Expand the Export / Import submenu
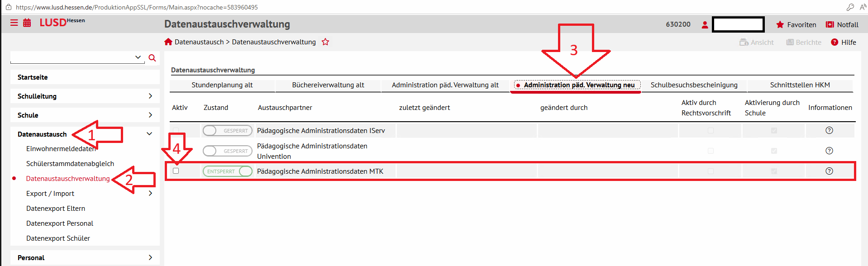 (x=150, y=193)
